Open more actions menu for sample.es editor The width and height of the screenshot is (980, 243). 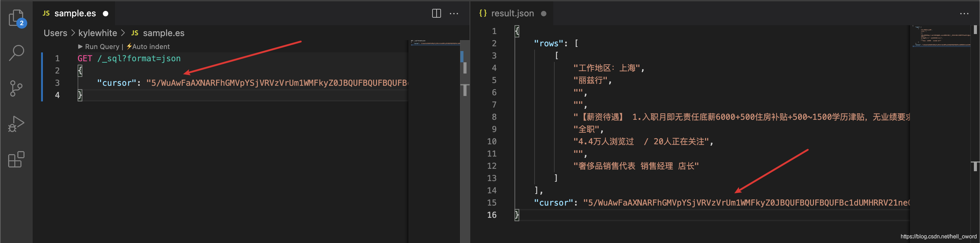point(454,13)
